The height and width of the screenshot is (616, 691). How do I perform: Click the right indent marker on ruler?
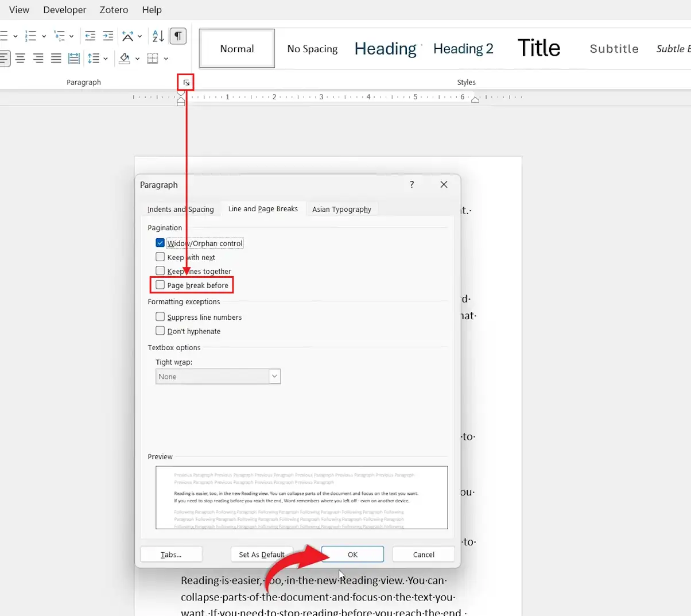pyautogui.click(x=475, y=100)
